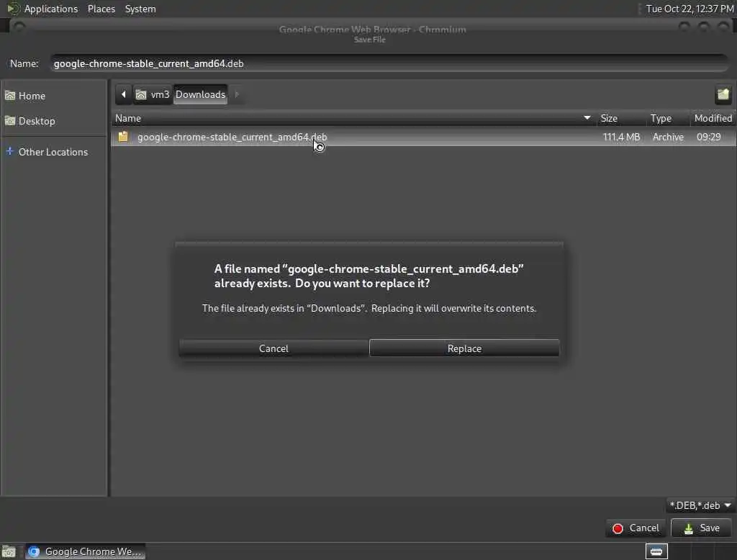Click the create new folder icon
Screen dimensions: 737x560
[x=723, y=94]
